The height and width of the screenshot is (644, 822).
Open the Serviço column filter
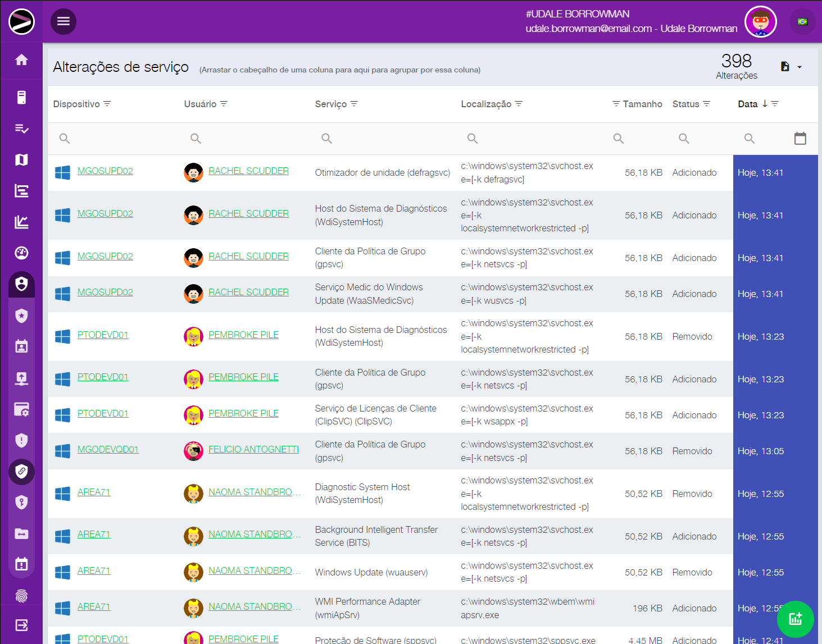click(x=354, y=104)
